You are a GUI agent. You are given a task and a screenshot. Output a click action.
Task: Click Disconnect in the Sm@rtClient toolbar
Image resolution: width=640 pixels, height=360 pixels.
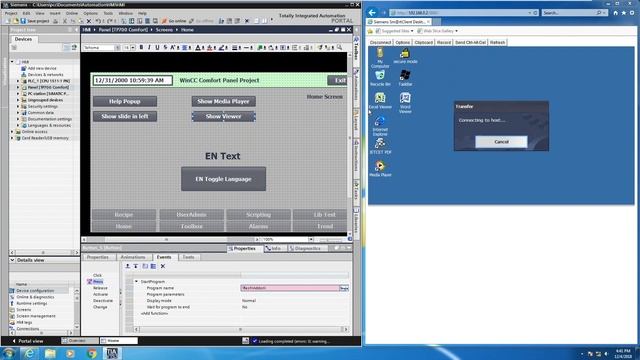[380, 42]
